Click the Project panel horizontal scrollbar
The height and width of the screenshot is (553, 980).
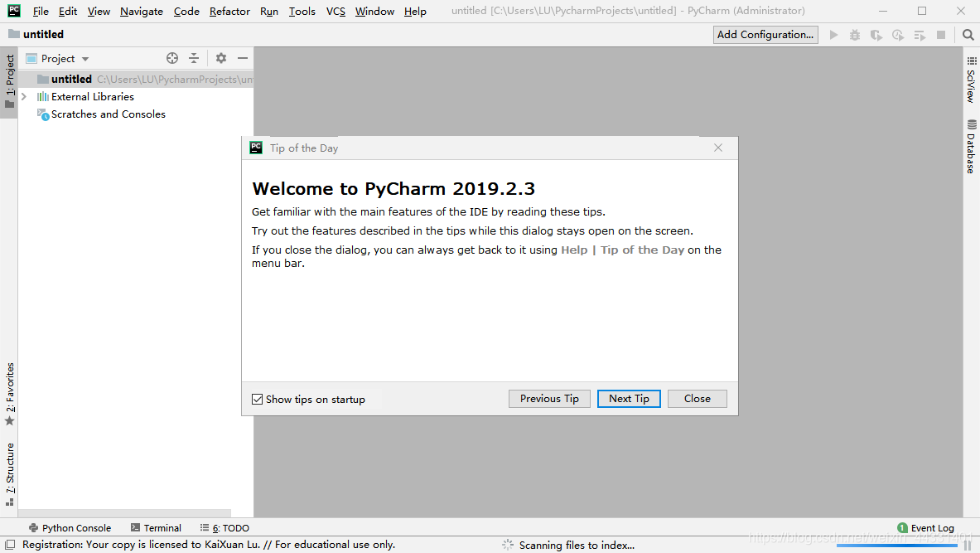point(125,513)
